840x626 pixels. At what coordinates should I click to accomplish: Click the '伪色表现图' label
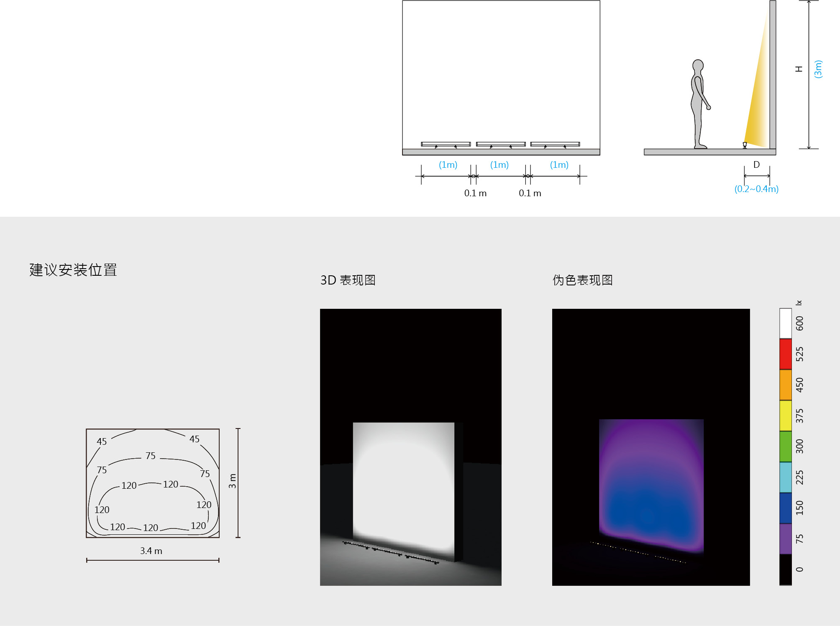click(583, 280)
